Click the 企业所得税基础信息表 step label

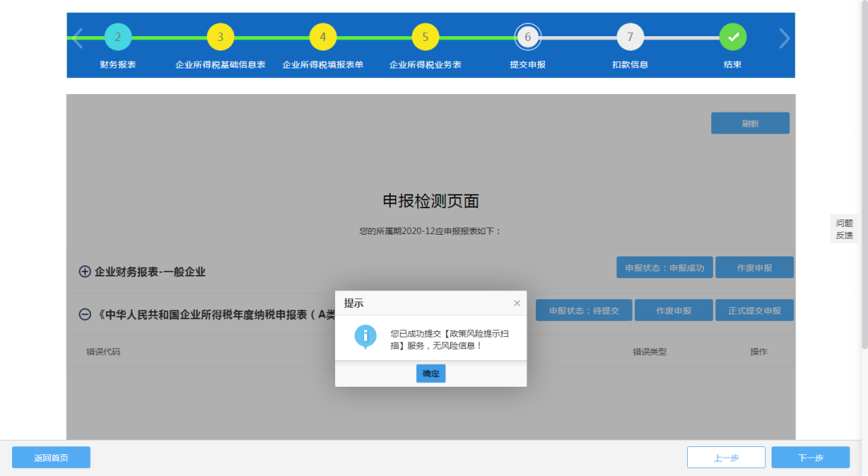coord(220,65)
